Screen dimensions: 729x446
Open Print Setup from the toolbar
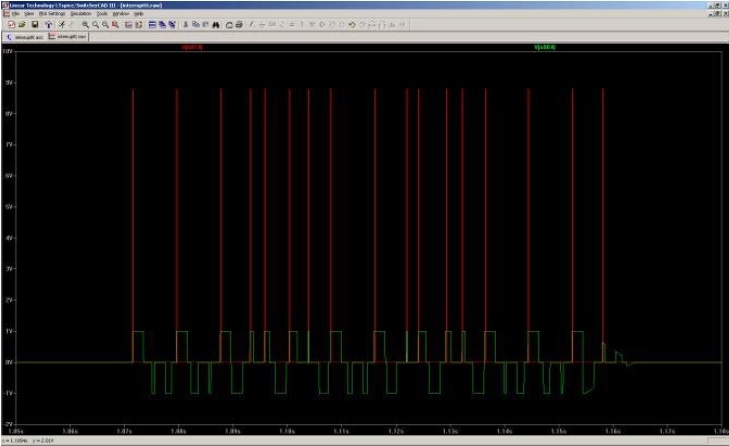(x=229, y=25)
